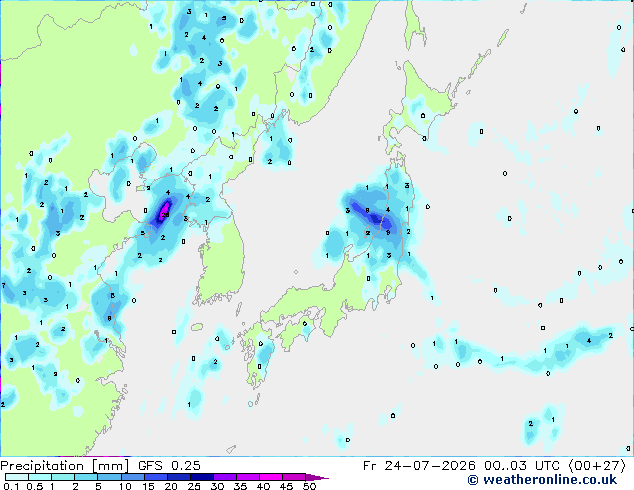The image size is (634, 490).
Task: Click the legend label "15"
Action: pos(148,486)
